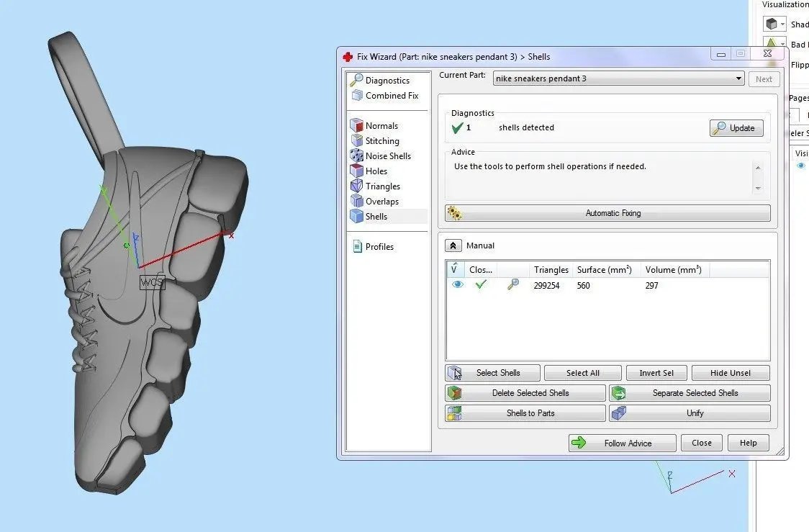Open the Holes fixing step
Image resolution: width=809 pixels, height=532 pixels.
(369, 171)
